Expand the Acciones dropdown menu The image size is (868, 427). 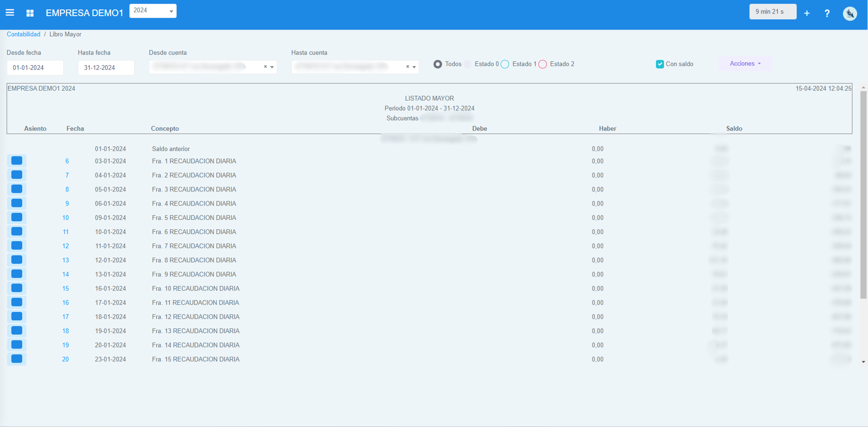[745, 64]
